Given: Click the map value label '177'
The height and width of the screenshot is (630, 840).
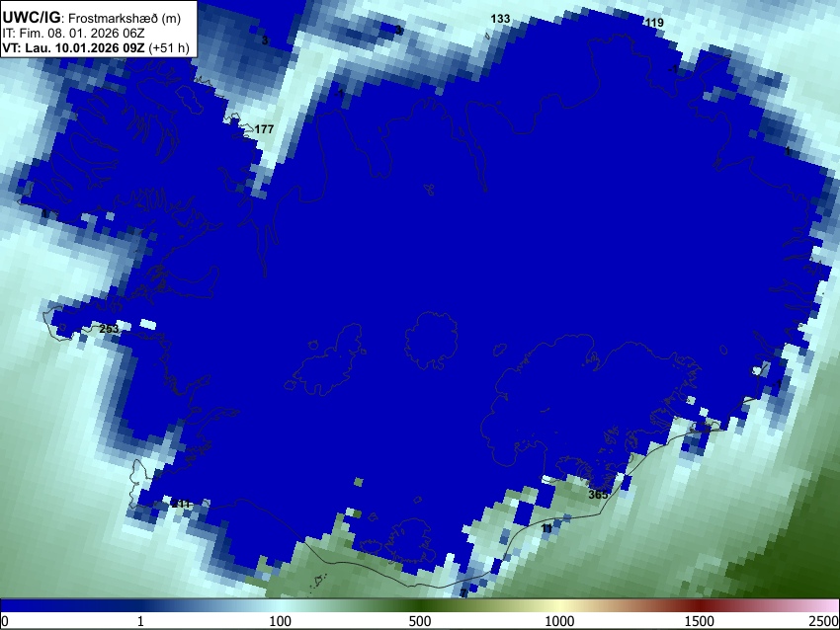Looking at the screenshot, I should 264,129.
